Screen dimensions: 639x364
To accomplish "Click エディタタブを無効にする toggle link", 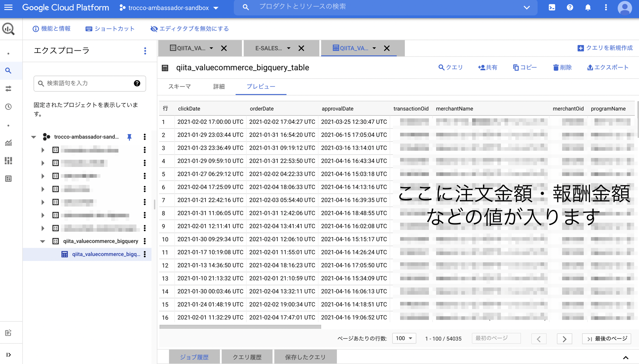I will coord(190,29).
